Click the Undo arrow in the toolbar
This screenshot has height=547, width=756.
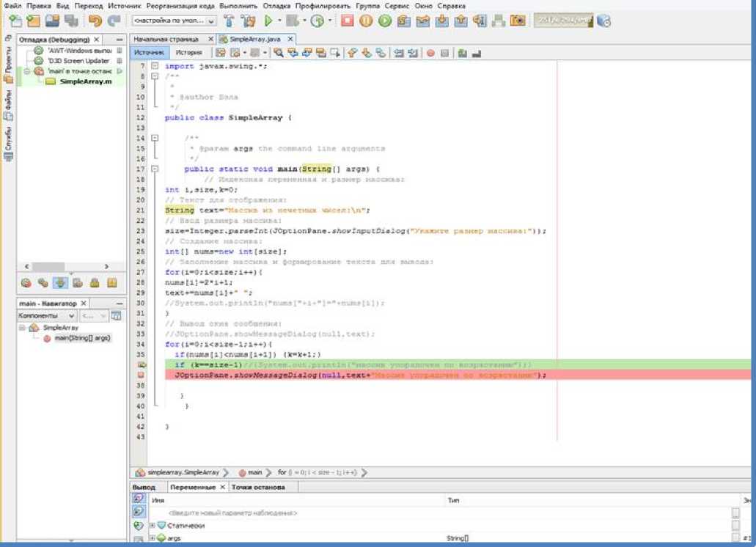tap(95, 21)
